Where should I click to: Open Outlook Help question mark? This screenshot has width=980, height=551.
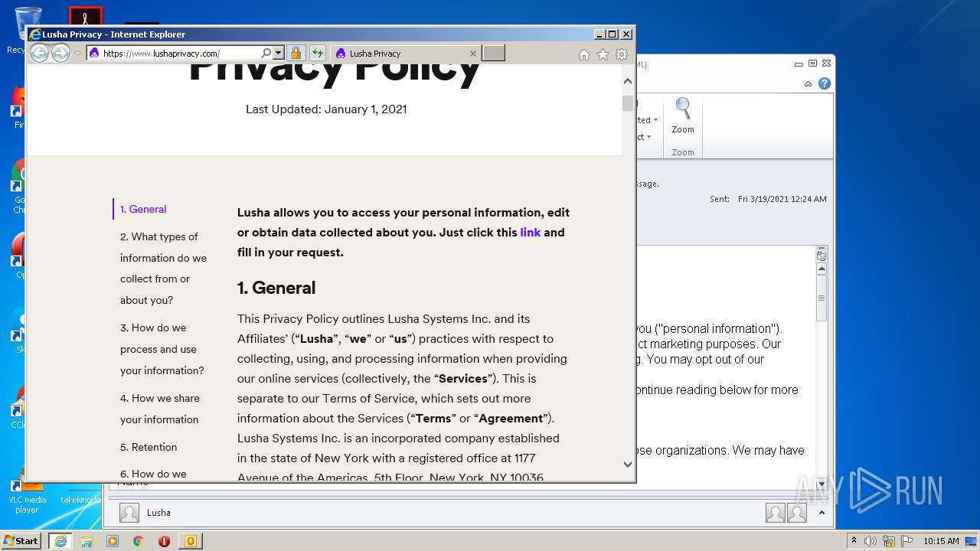[825, 83]
